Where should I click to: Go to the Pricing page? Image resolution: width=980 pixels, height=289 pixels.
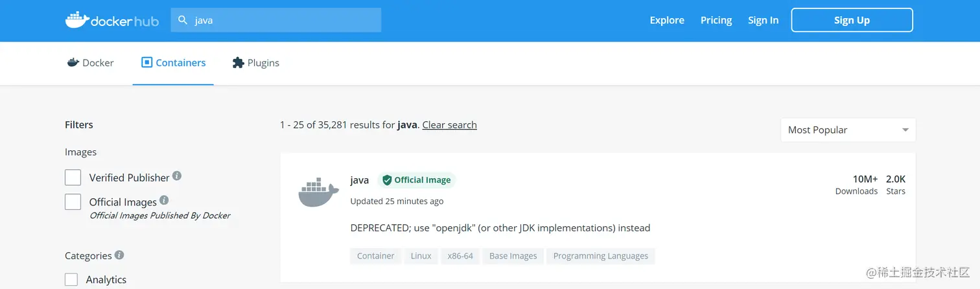tap(716, 20)
